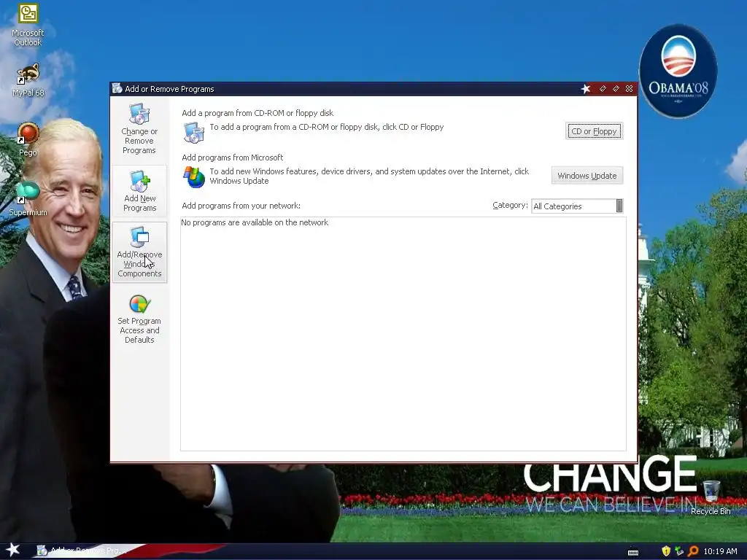This screenshot has height=560, width=747.
Task: Click the star button in the title bar
Action: tap(586, 89)
